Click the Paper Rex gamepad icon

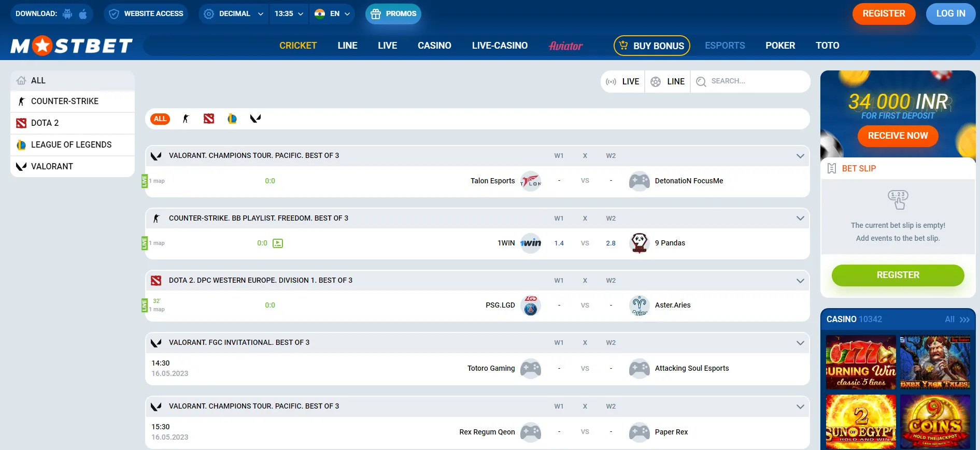(640, 432)
